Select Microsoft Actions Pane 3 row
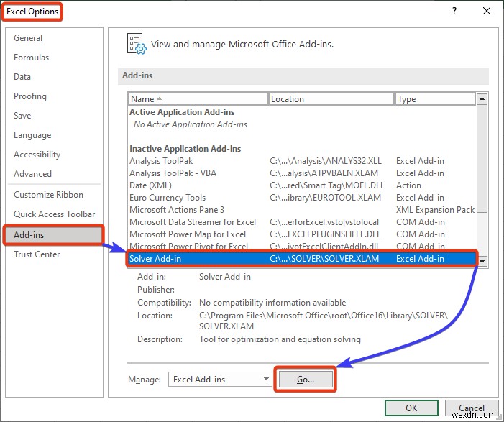504x422 pixels. click(x=302, y=209)
